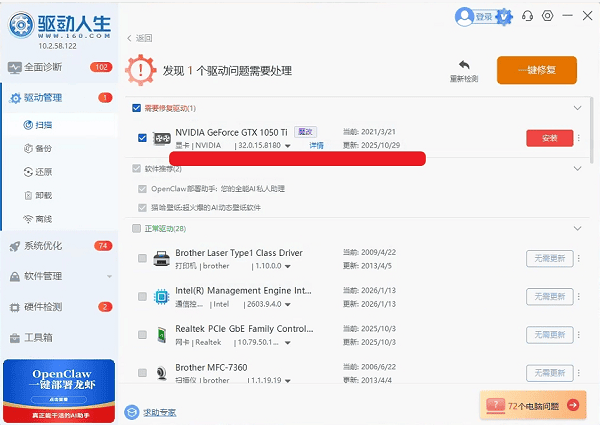
Task: Click the Brother Laser printer icon
Action: (161, 259)
